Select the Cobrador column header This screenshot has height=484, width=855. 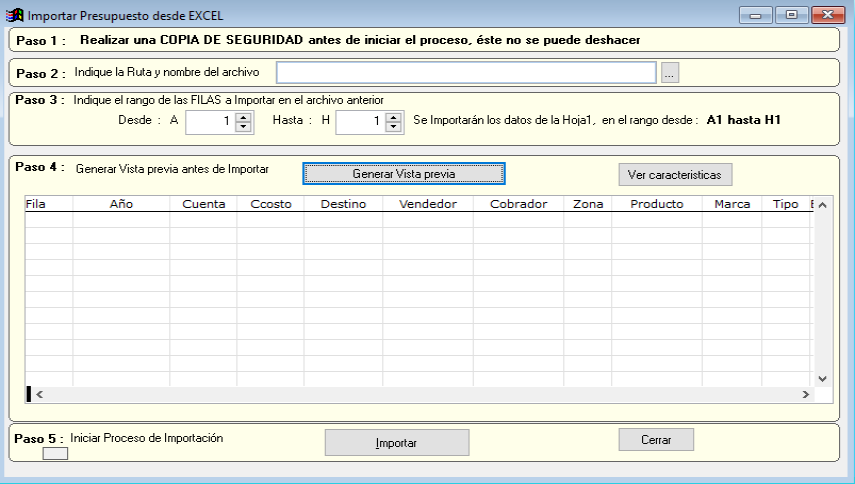coord(519,204)
